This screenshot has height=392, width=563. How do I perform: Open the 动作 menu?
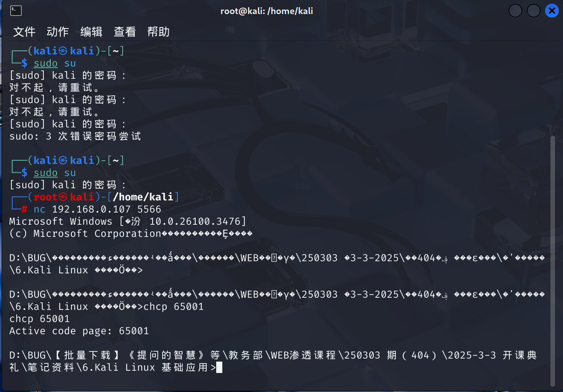click(x=58, y=32)
